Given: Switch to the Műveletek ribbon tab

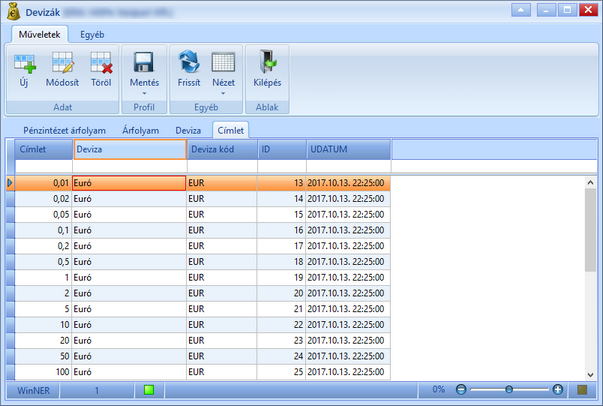Looking at the screenshot, I should pos(40,35).
